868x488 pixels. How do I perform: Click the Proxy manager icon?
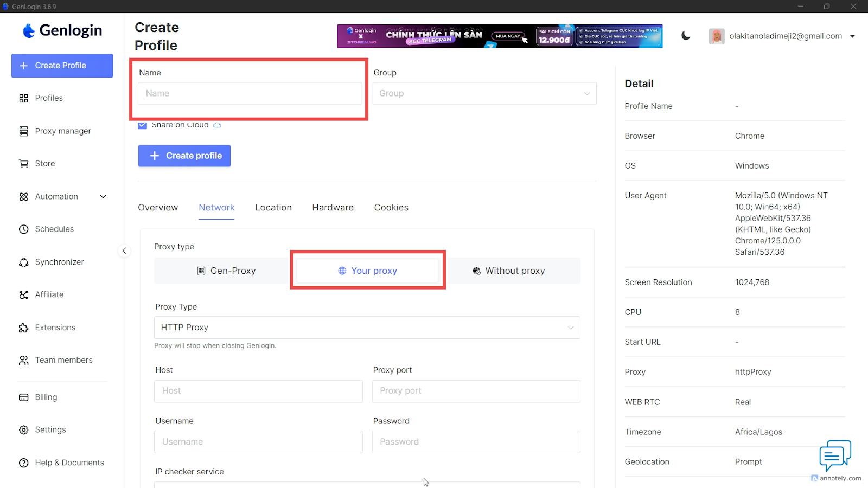pyautogui.click(x=24, y=131)
